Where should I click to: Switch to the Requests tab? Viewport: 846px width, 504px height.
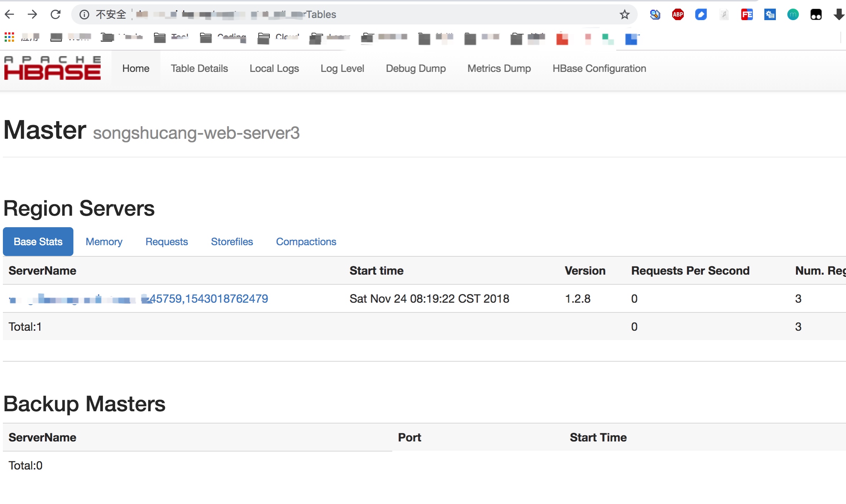(167, 242)
